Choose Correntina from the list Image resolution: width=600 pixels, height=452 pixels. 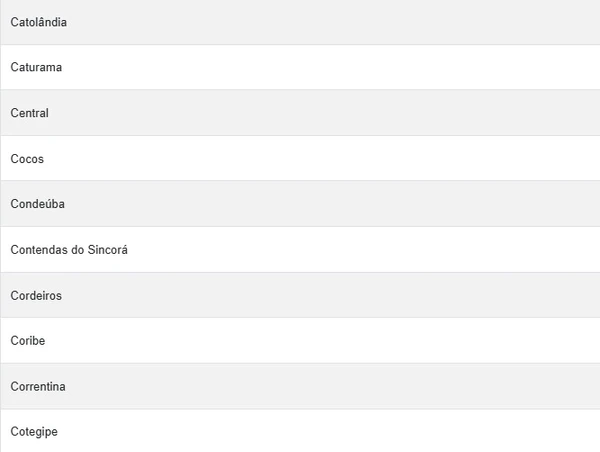[300, 386]
